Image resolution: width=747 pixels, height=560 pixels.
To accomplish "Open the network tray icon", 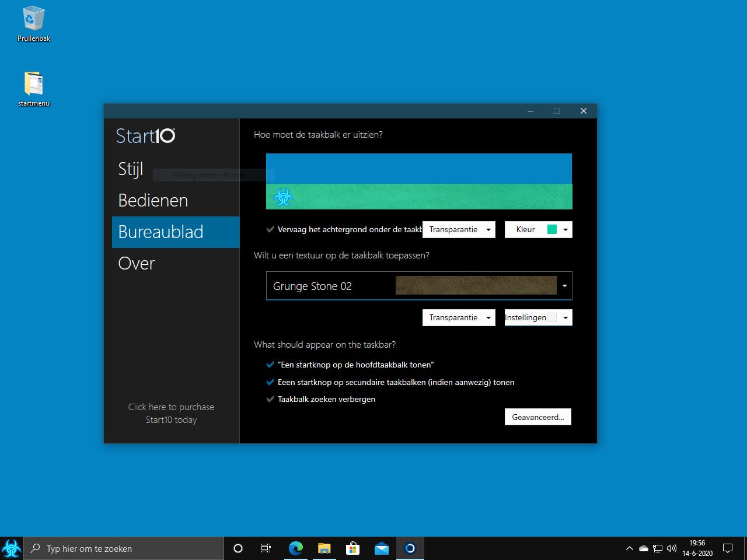I will pos(658,548).
